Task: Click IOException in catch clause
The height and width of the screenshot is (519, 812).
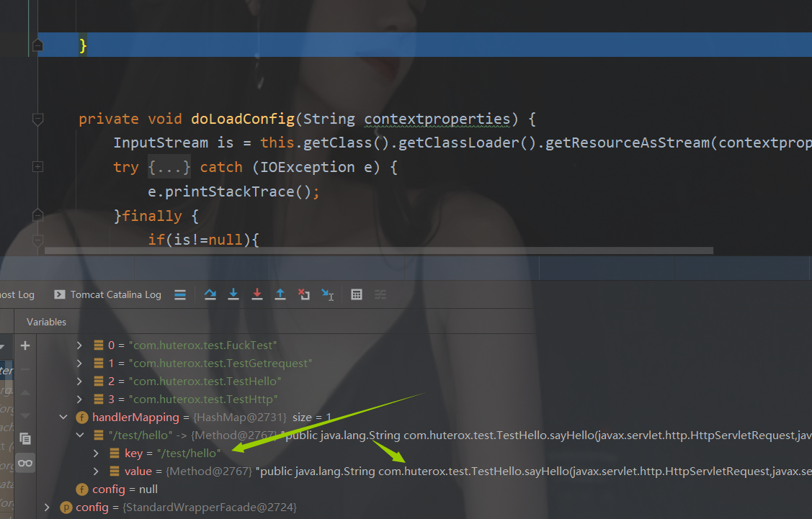Action: point(307,167)
